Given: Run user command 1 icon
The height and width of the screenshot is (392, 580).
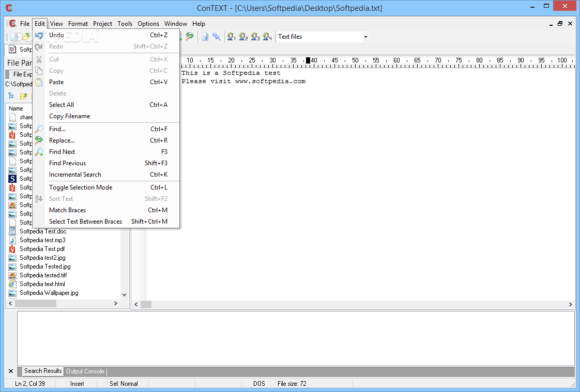Looking at the screenshot, I should (x=232, y=37).
